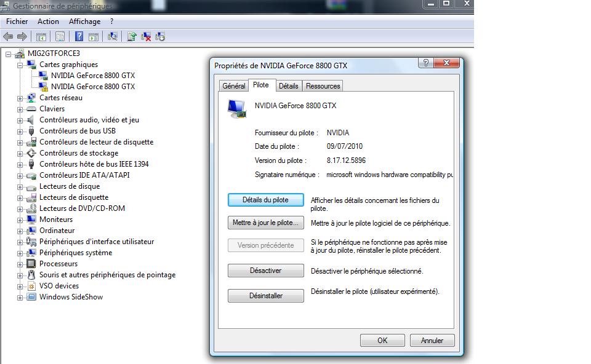The image size is (591, 364).
Task: Click the Mettre à jour le pilote button
Action: click(266, 223)
